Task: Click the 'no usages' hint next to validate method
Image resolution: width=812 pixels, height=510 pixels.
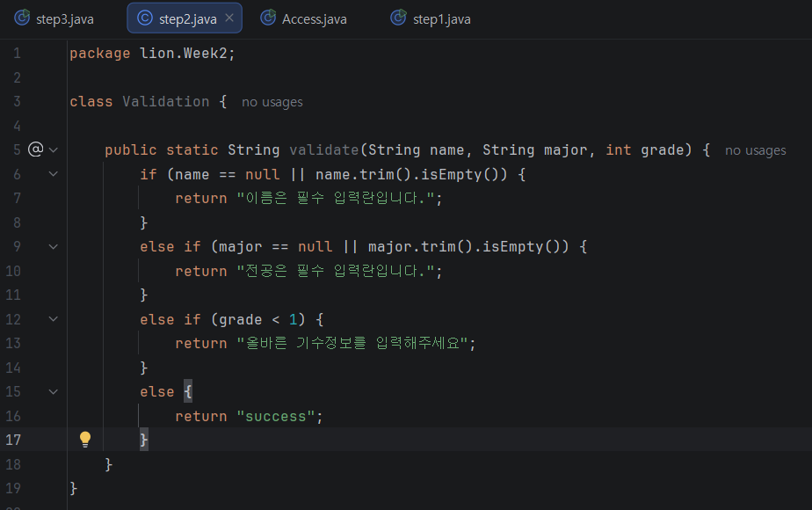Action: tap(755, 150)
